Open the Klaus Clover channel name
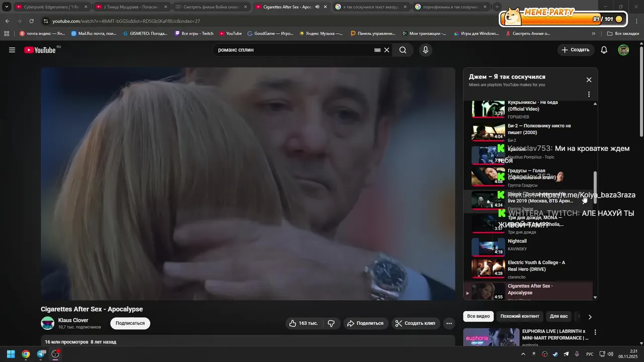 [73, 320]
